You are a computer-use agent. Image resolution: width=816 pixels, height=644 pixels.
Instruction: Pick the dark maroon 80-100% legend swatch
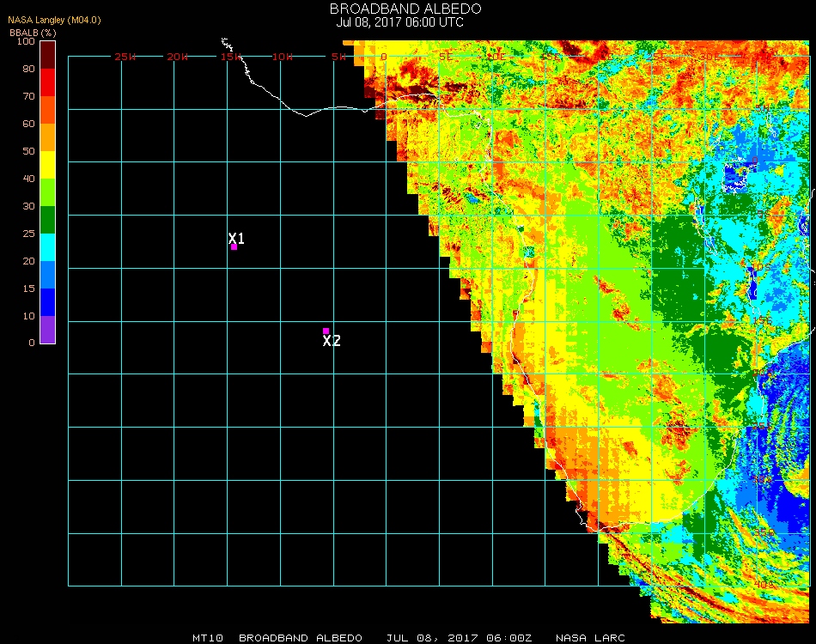[47, 55]
